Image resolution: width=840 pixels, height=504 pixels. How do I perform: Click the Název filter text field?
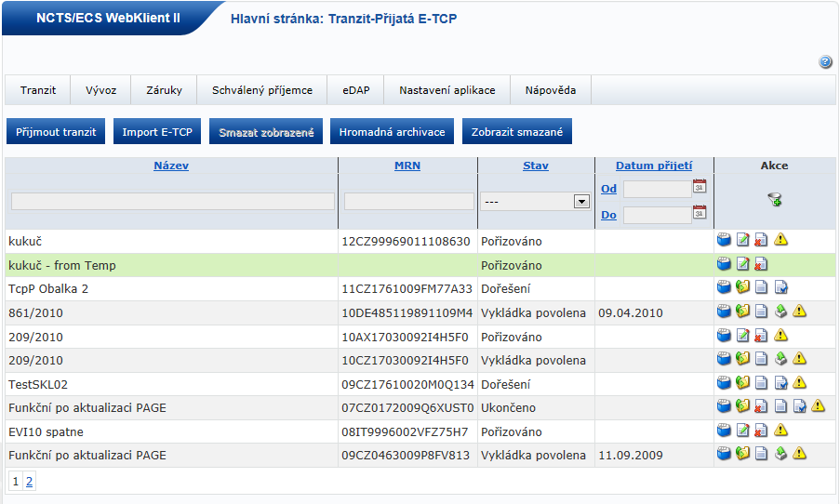point(172,201)
